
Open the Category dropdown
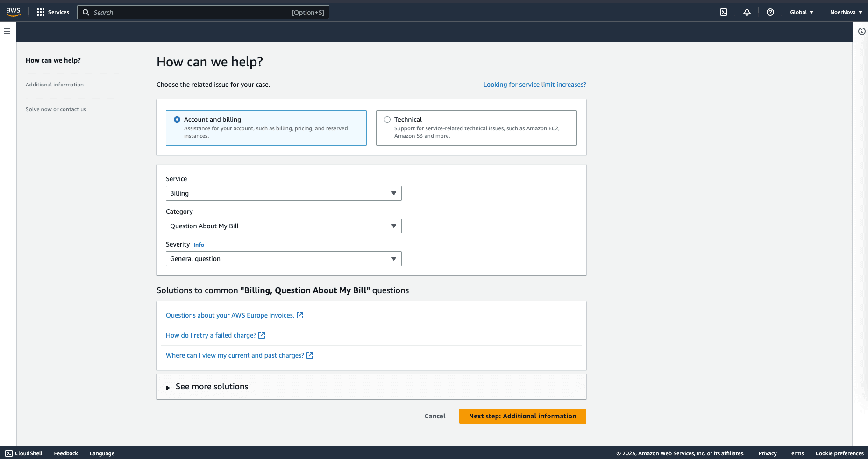point(283,226)
